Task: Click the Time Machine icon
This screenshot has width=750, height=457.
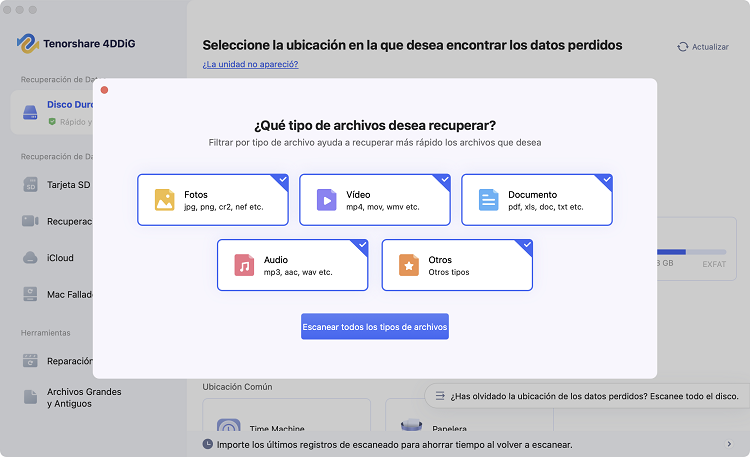Action: click(229, 426)
